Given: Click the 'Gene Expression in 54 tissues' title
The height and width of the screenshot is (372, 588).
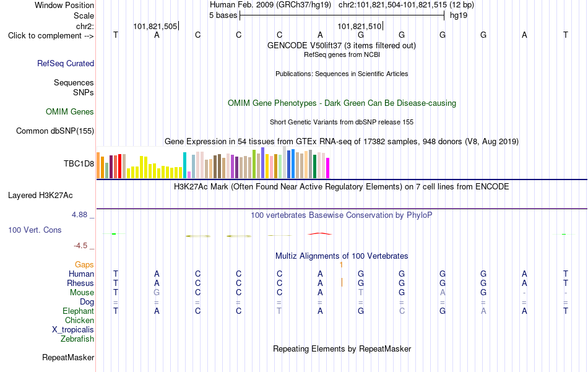Looking at the screenshot, I should coord(342,141).
